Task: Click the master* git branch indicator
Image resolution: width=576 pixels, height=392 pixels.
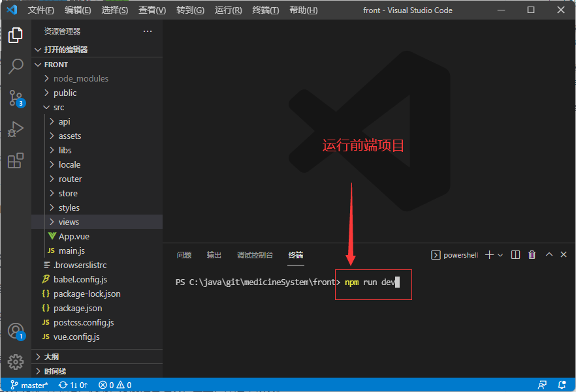Action: tap(29, 385)
